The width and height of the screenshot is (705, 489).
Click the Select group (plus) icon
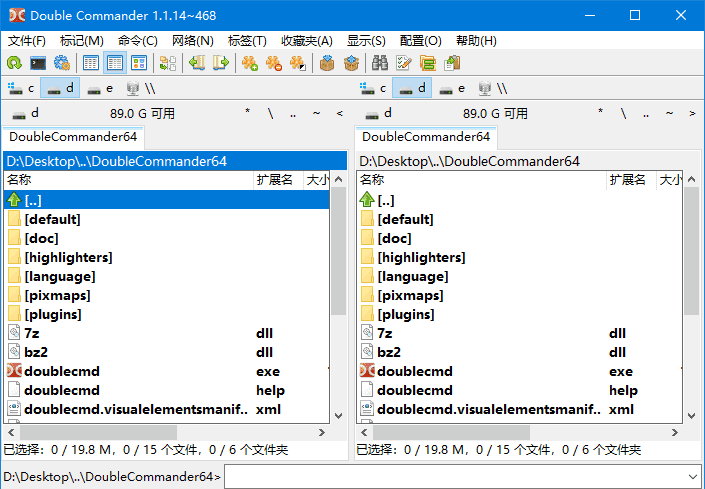click(x=250, y=63)
